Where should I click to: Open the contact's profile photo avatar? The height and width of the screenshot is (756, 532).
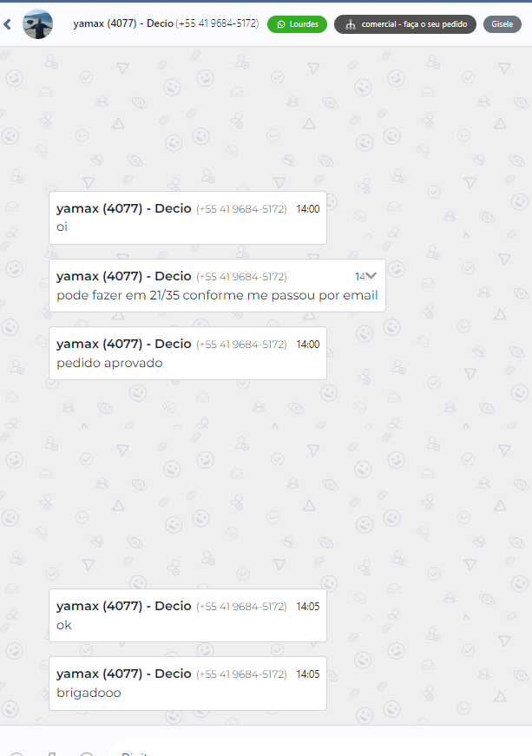point(37,24)
